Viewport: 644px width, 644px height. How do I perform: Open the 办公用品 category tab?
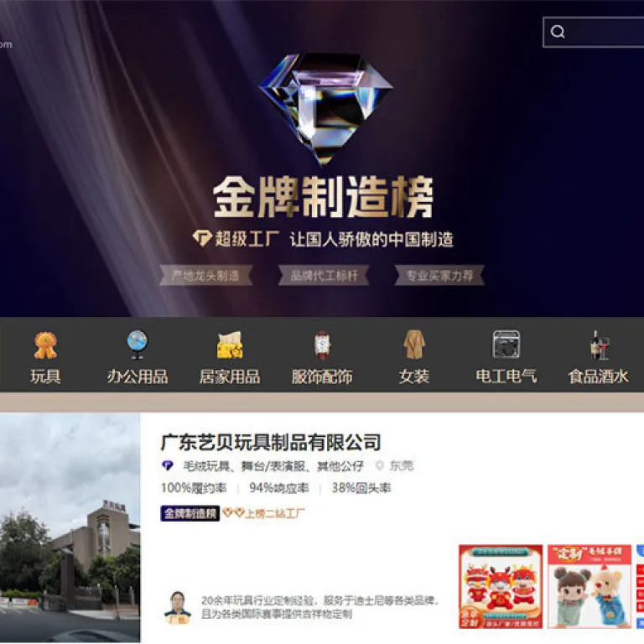[x=138, y=377]
